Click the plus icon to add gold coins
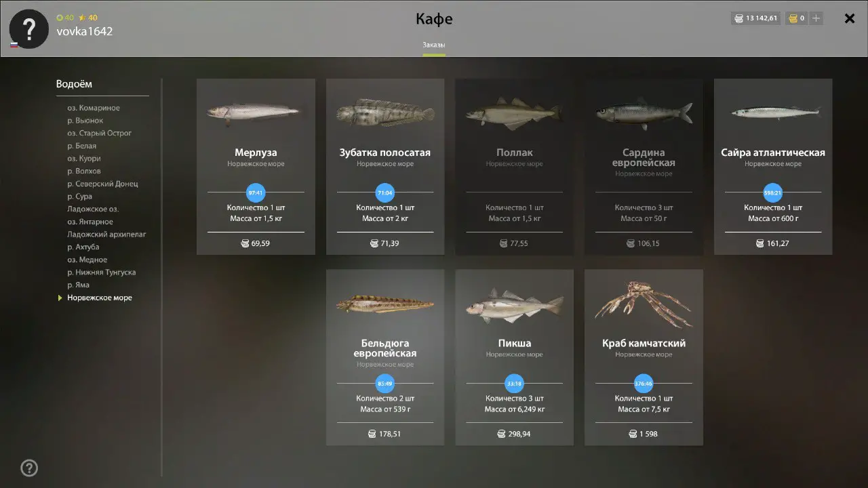The width and height of the screenshot is (868, 488). pos(816,18)
